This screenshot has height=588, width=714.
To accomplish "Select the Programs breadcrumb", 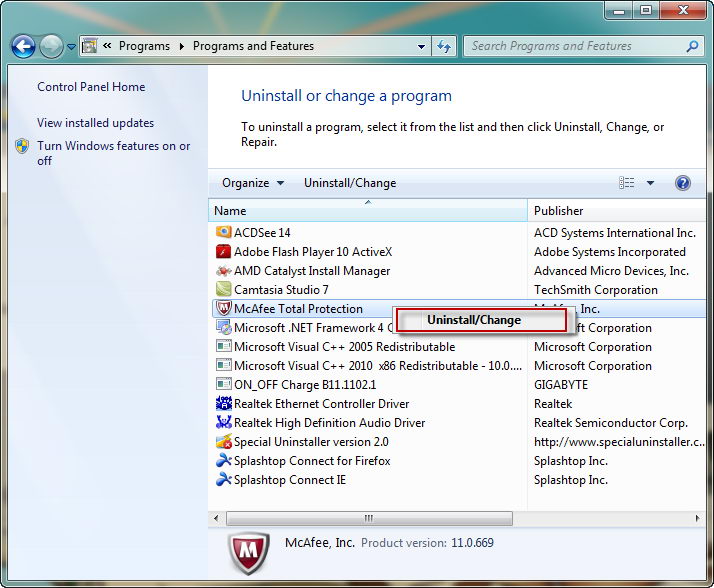I will point(144,46).
